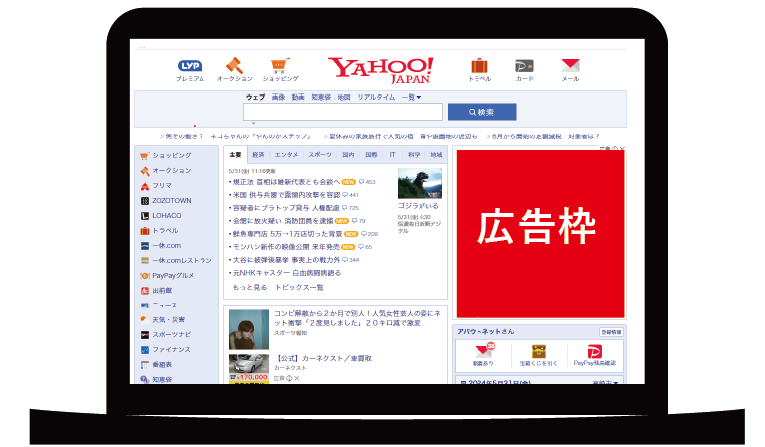Open headline 鮮魚専門店 5万→1万店切った背景
This screenshot has height=447, width=765.
click(x=287, y=234)
